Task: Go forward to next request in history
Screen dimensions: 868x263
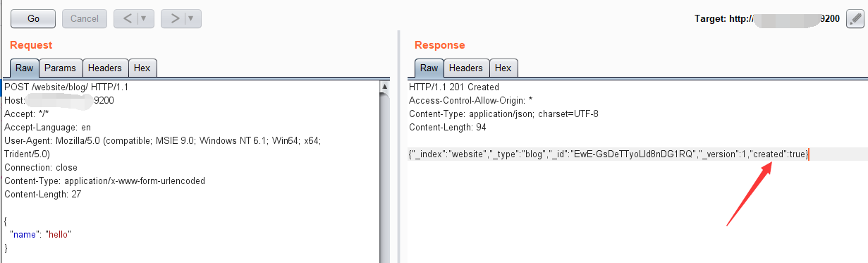Action: click(175, 19)
